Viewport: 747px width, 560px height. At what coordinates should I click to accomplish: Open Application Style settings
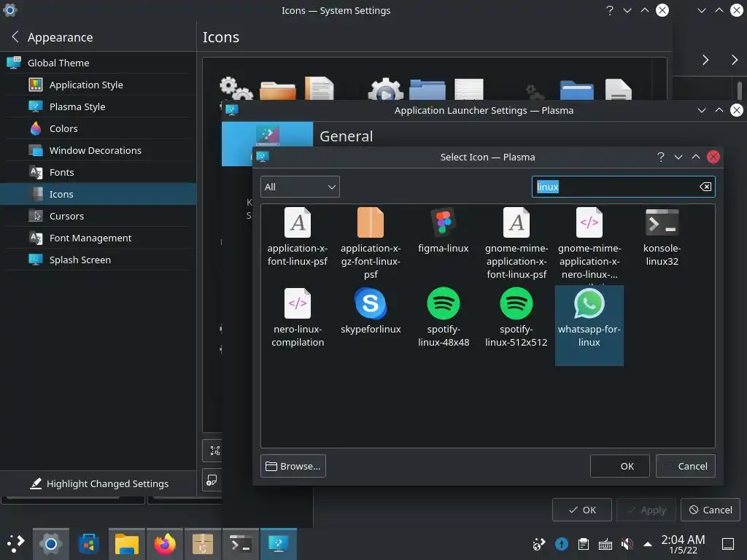pos(98,85)
